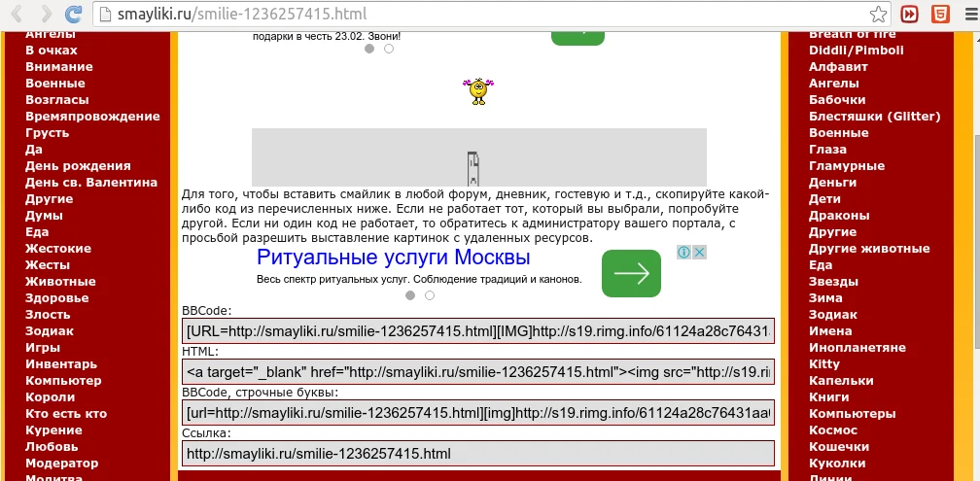Open the Модератор category
Screen dimensions: 980x481
coord(62,464)
